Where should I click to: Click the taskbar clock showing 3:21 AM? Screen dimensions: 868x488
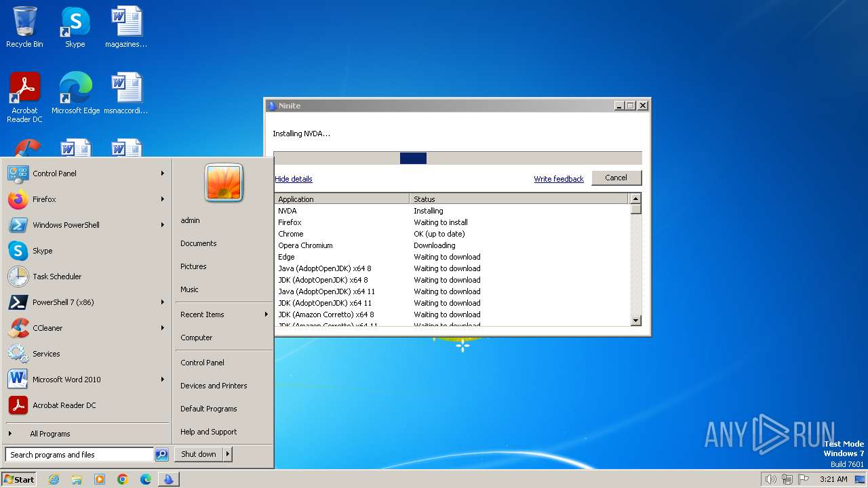click(x=833, y=479)
